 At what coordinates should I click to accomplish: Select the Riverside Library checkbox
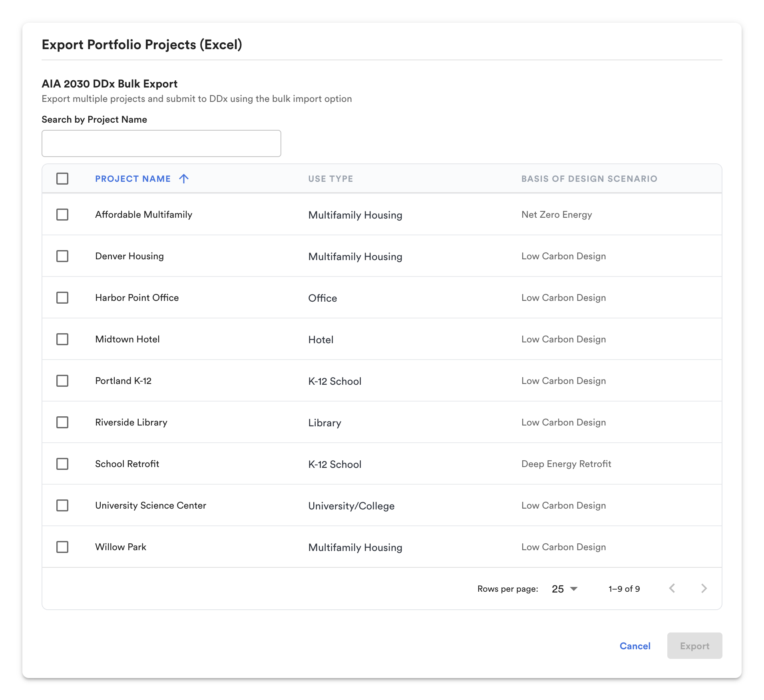(62, 422)
